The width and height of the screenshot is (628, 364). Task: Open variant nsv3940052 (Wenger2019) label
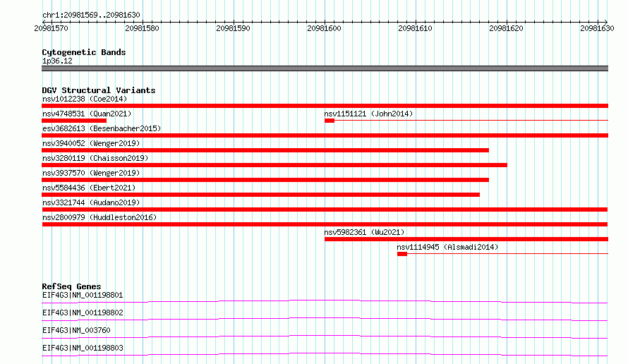click(x=91, y=143)
